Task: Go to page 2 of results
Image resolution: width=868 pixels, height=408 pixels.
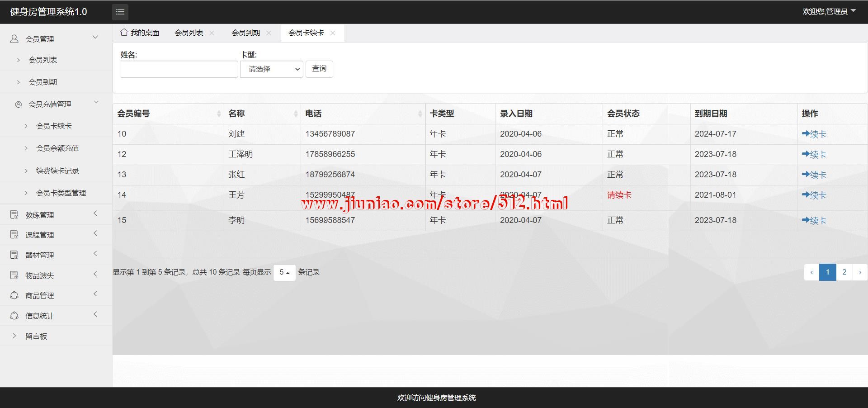Action: click(x=844, y=272)
